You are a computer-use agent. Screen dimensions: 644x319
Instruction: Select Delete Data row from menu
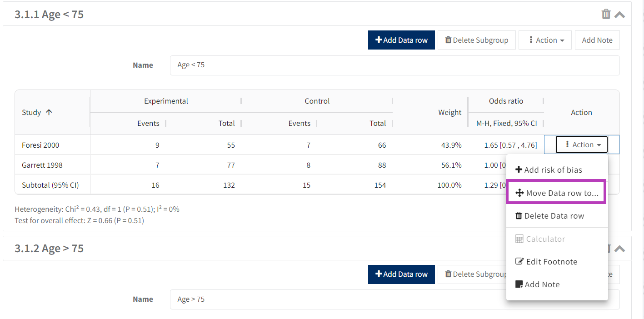(x=549, y=216)
